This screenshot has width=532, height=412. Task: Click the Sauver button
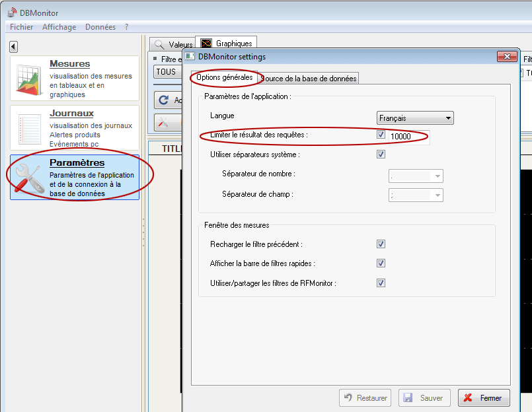click(424, 397)
